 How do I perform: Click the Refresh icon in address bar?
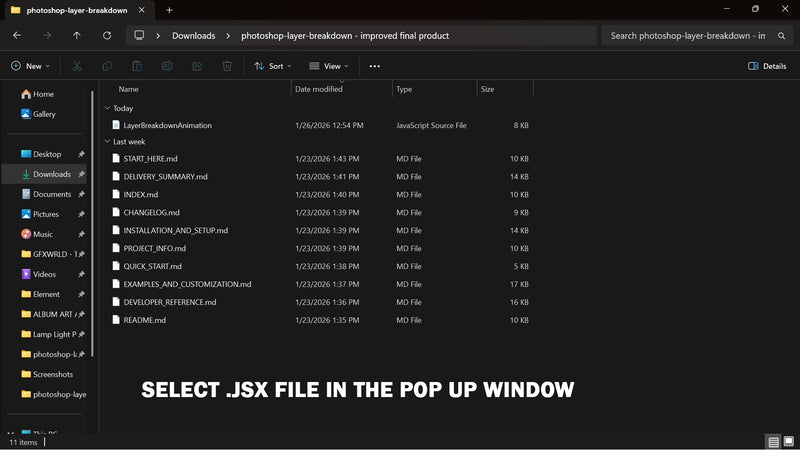click(x=107, y=35)
